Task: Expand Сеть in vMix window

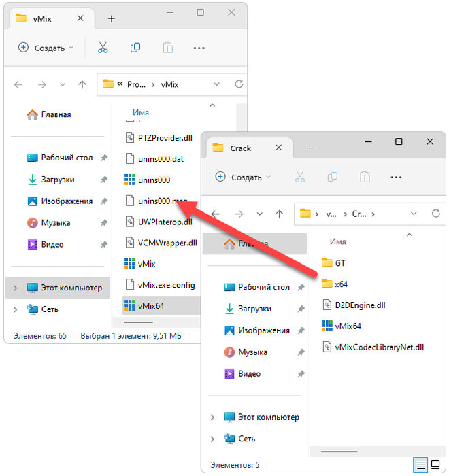Action: click(15, 309)
